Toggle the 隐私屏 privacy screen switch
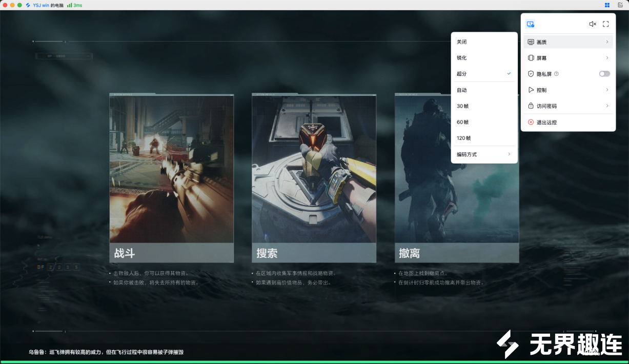 604,74
